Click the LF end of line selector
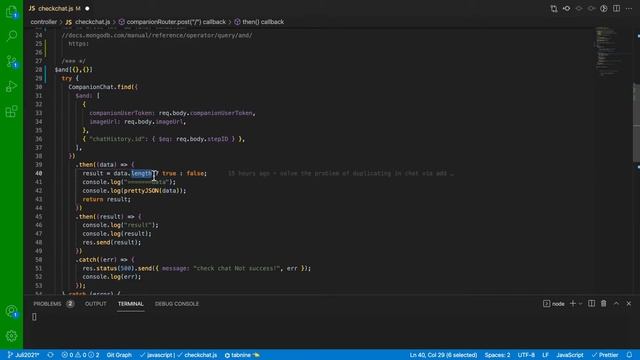640x360 pixels. (545, 355)
